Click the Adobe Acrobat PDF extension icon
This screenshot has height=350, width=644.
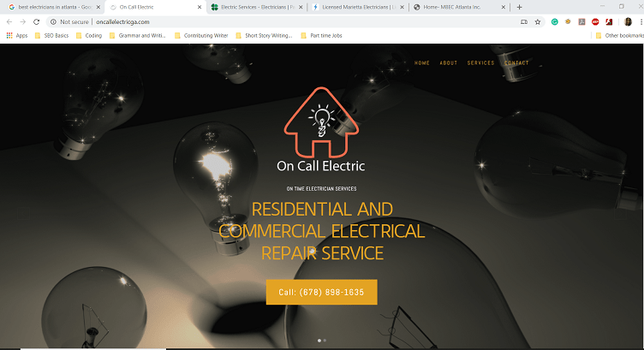609,22
